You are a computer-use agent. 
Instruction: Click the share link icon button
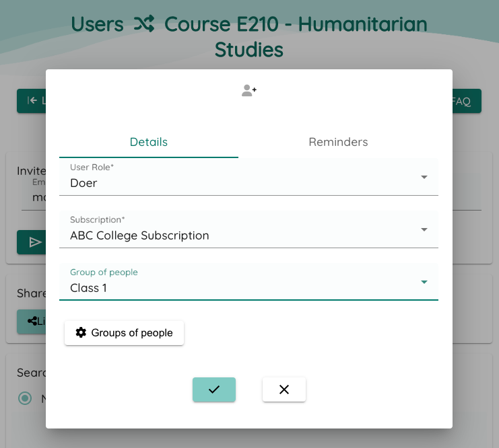pos(32,322)
